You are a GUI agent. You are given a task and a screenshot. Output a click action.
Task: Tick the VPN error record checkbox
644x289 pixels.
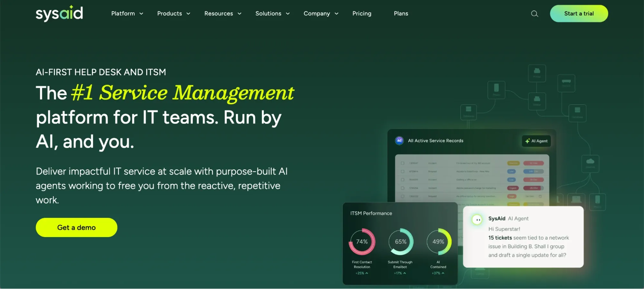[x=402, y=180]
